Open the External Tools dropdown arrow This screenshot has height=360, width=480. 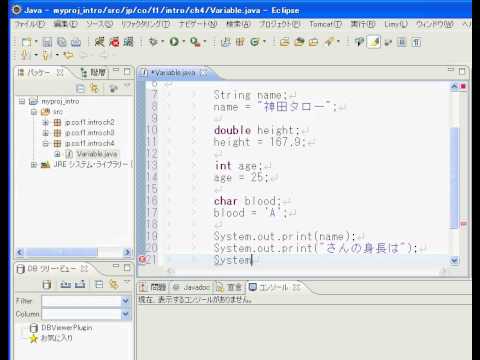pyautogui.click(x=205, y=42)
